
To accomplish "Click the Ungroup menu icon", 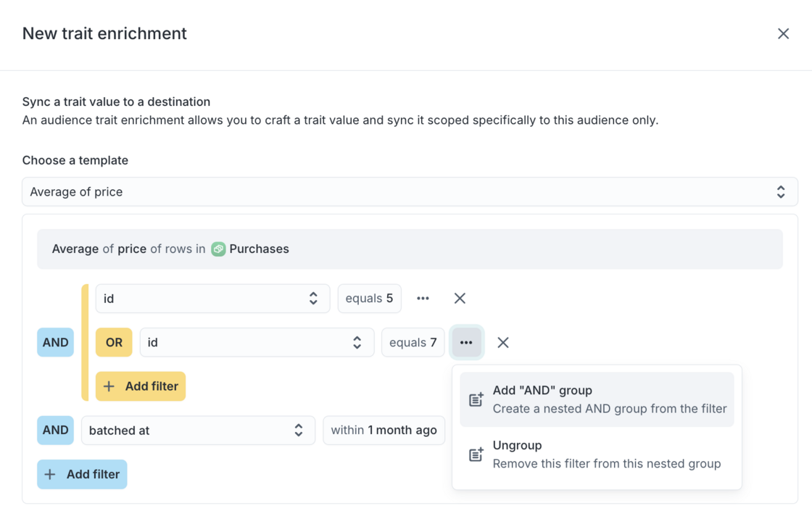I will pyautogui.click(x=476, y=454).
